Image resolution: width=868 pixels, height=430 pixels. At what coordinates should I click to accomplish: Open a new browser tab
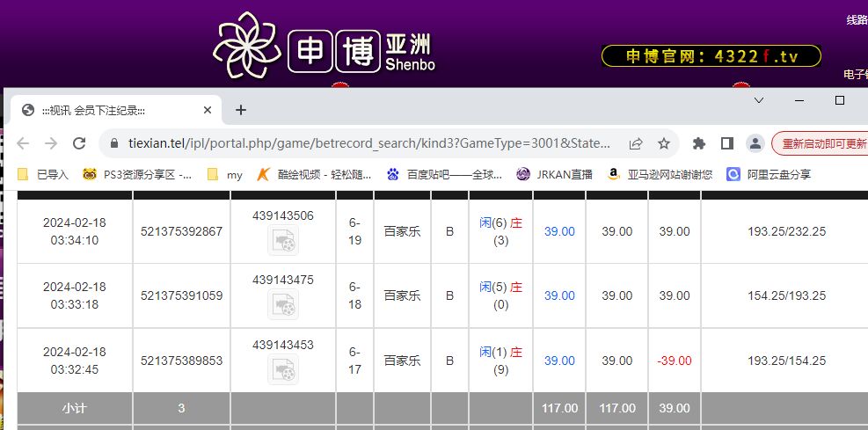(x=241, y=110)
